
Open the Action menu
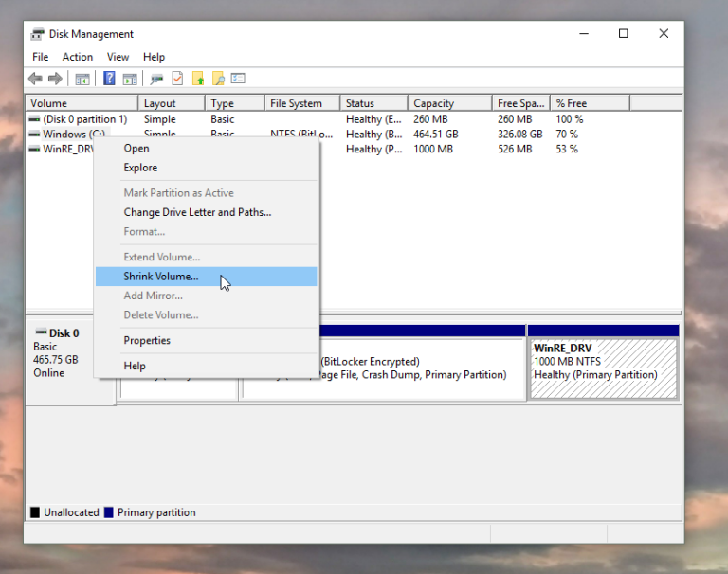point(78,57)
